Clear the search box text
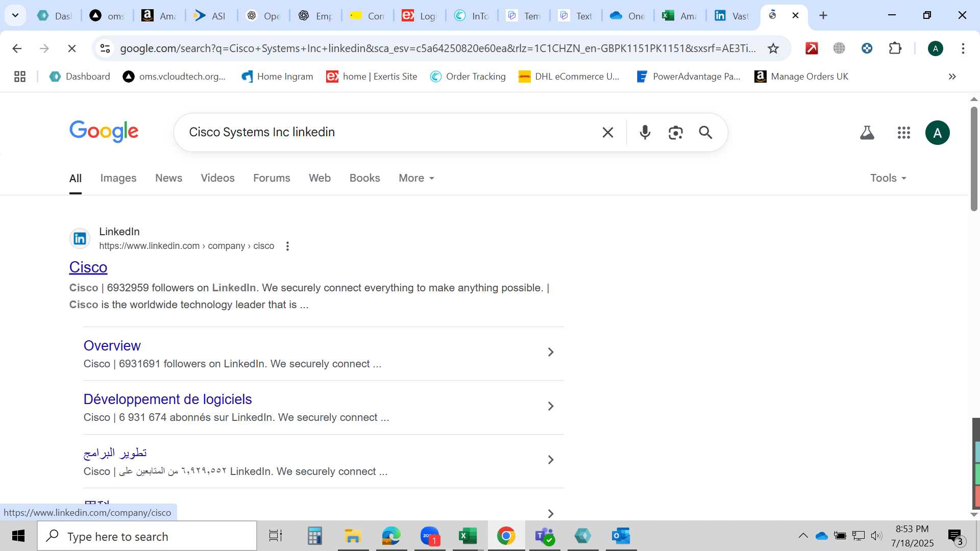This screenshot has height=551, width=980. point(607,133)
